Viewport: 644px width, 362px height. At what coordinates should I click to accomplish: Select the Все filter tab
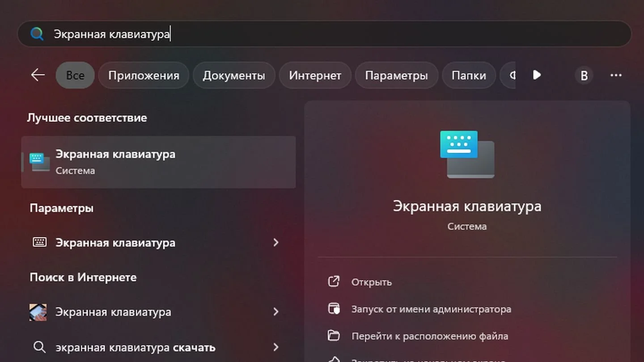coord(75,75)
